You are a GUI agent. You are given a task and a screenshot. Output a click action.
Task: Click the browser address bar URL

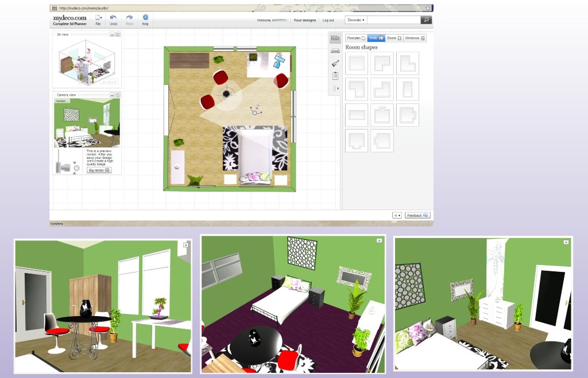[84, 8]
